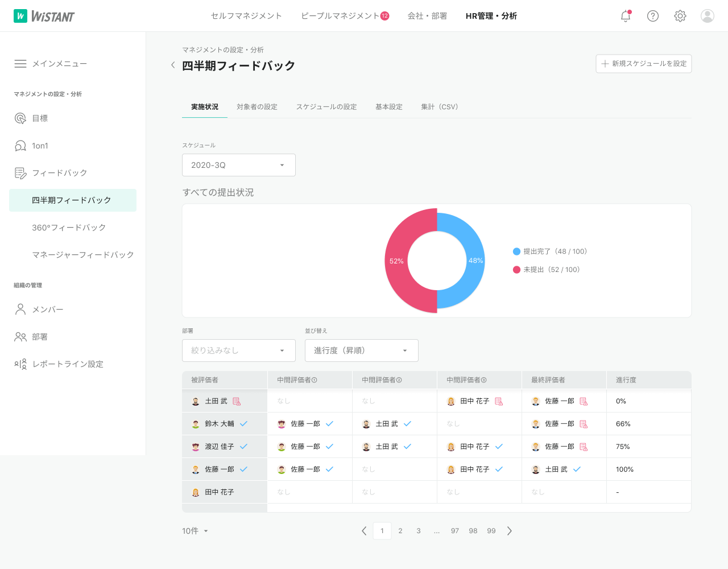This screenshot has height=569, width=728.
Task: Click the 100% progress value
Action: [624, 469]
